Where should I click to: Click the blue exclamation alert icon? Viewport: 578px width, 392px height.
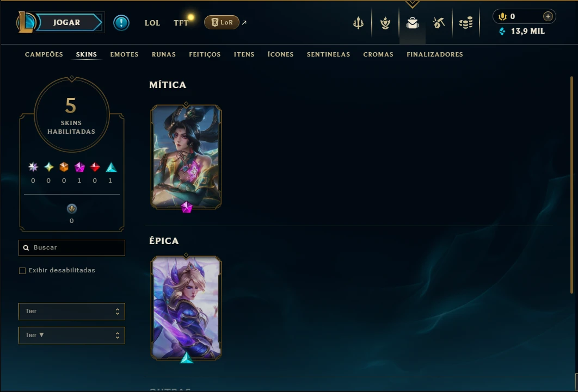pos(121,23)
